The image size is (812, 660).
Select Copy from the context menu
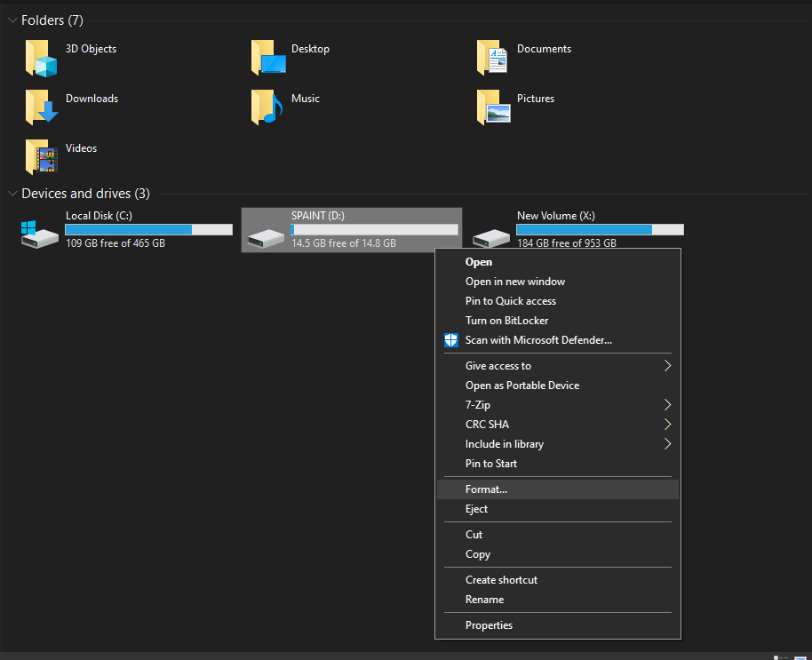click(x=558, y=554)
